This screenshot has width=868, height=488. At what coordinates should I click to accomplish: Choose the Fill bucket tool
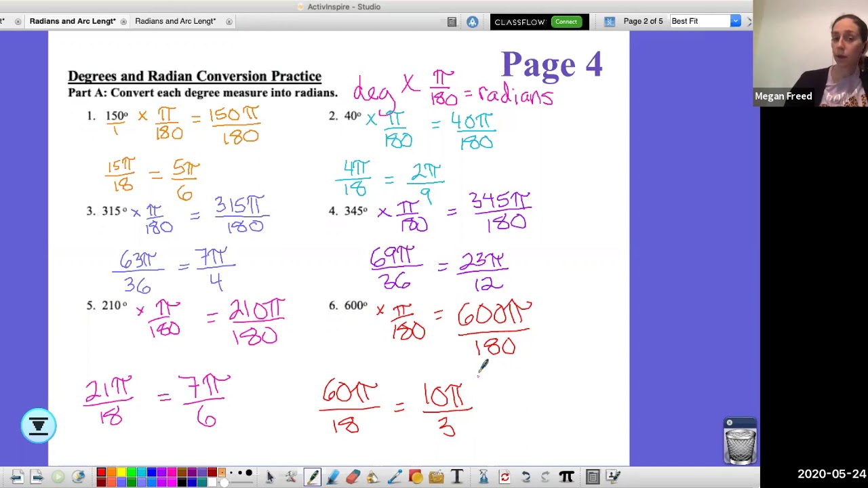tap(373, 477)
